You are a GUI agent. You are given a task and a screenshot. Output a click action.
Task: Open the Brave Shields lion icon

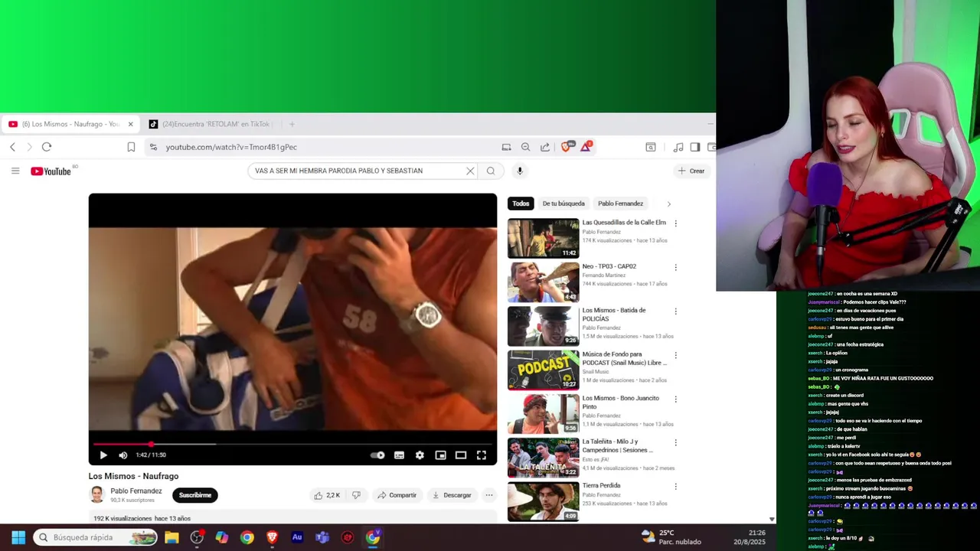click(x=567, y=146)
